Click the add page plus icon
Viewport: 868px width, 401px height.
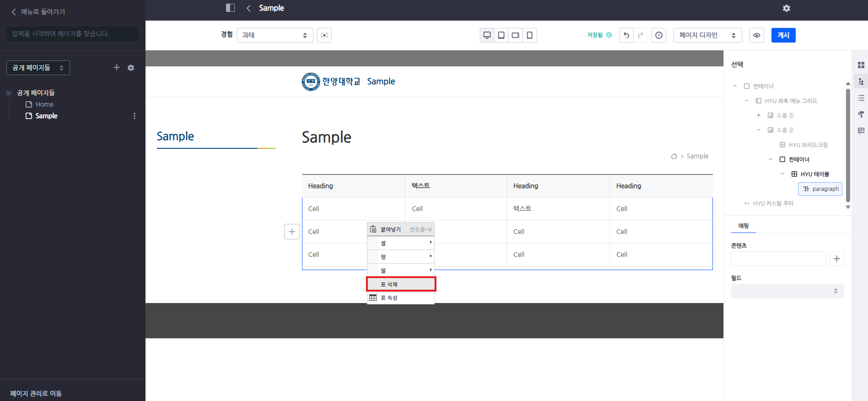(x=117, y=68)
